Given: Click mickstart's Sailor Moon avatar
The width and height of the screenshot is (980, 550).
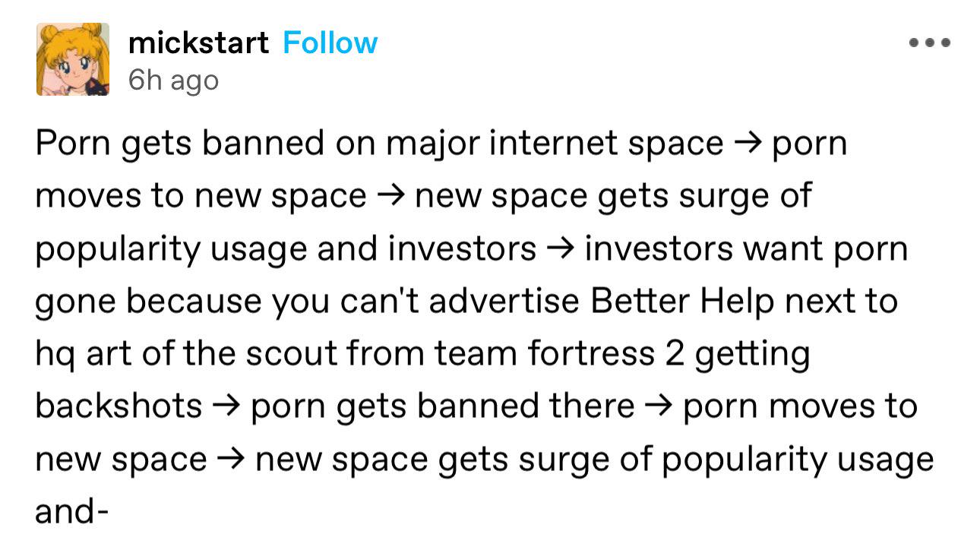Looking at the screenshot, I should point(72,59).
